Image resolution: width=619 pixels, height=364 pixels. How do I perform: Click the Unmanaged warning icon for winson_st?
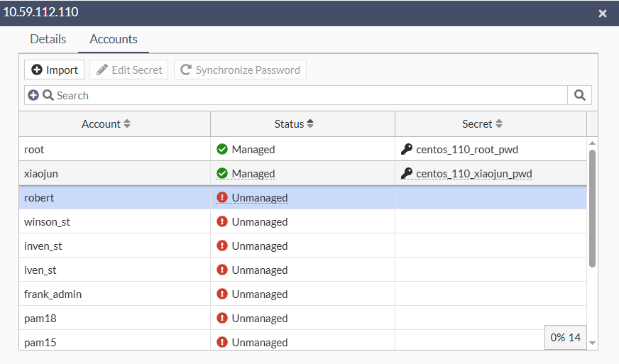click(x=222, y=221)
